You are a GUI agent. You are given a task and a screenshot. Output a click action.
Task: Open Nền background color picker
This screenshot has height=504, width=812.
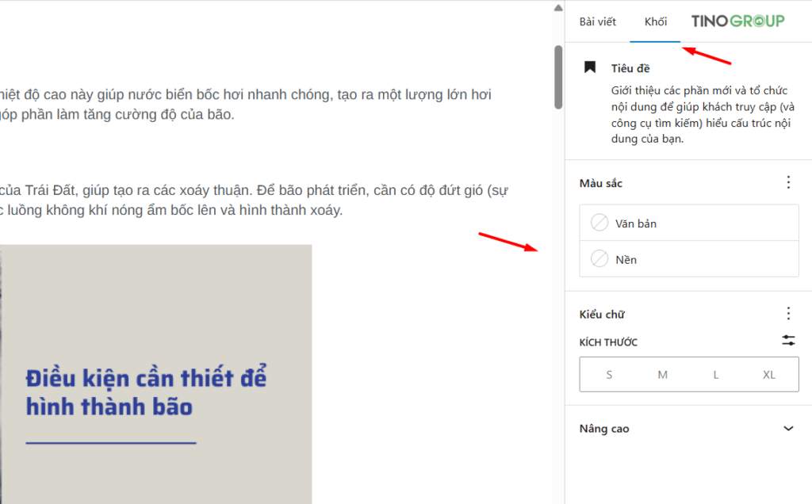[x=689, y=259]
